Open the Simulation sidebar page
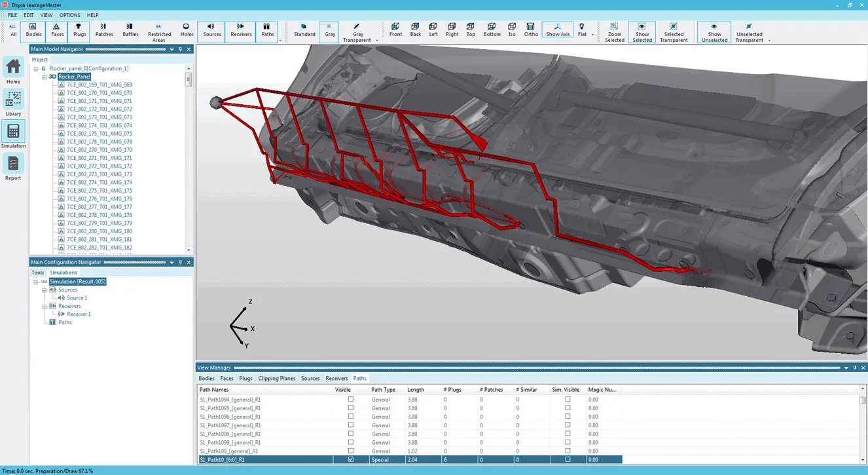The height and width of the screenshot is (475, 868). (x=13, y=135)
